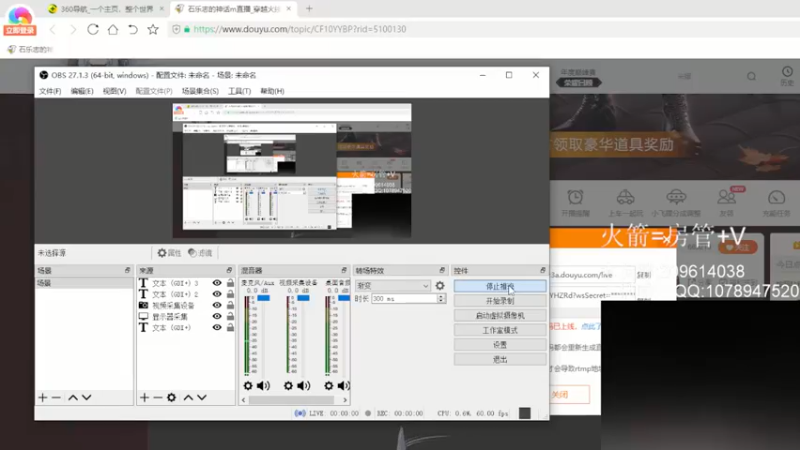800x450 pixels.
Task: Toggle lock on 显示器采集 source
Action: pos(231,316)
